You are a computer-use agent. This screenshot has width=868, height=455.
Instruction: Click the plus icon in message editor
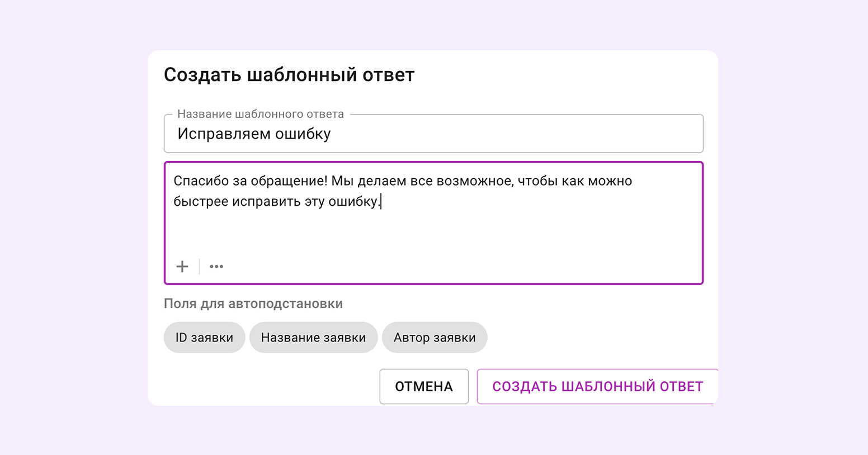pyautogui.click(x=182, y=267)
